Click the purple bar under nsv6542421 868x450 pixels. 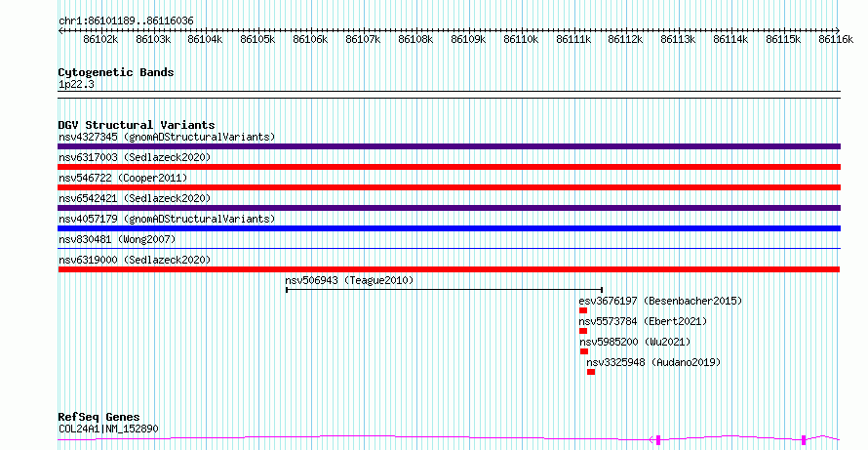point(449,208)
